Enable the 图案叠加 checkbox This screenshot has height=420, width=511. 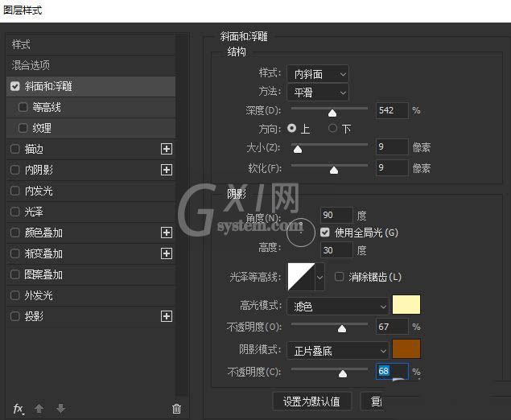click(15, 274)
